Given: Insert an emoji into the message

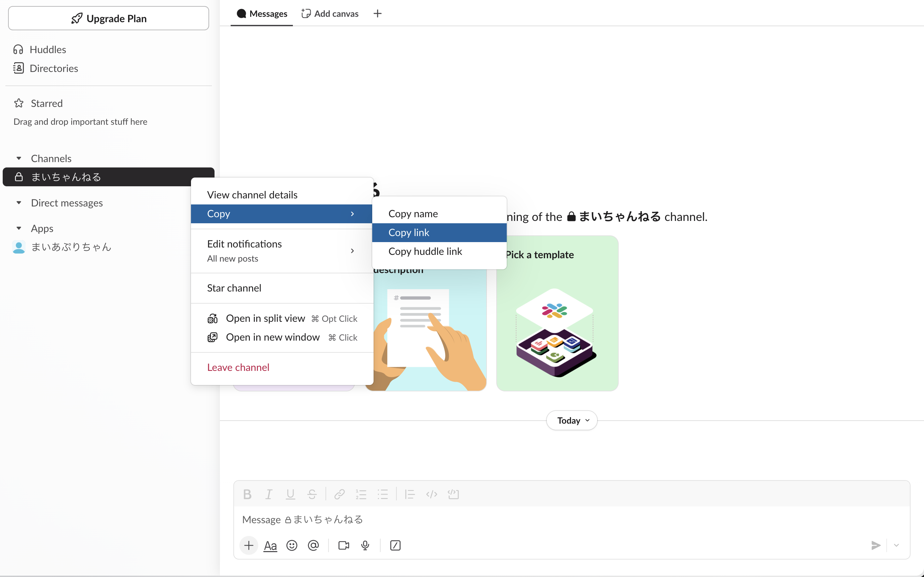Looking at the screenshot, I should click(x=292, y=545).
